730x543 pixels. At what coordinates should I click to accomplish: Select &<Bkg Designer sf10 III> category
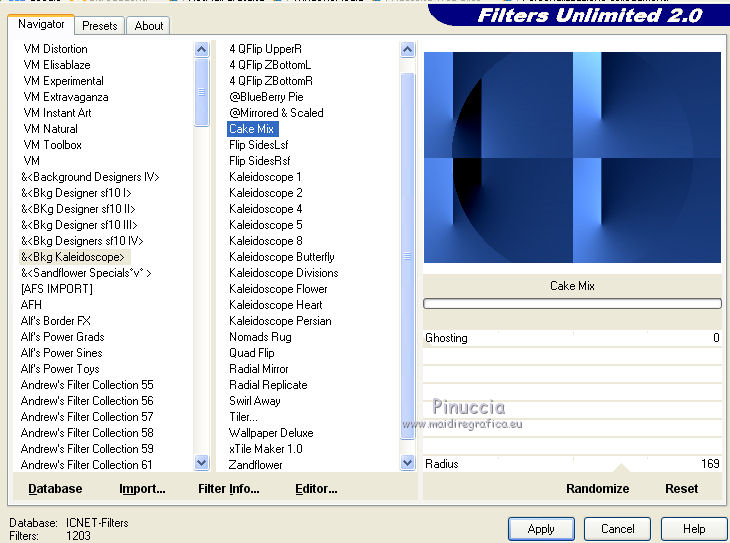[x=79, y=225]
